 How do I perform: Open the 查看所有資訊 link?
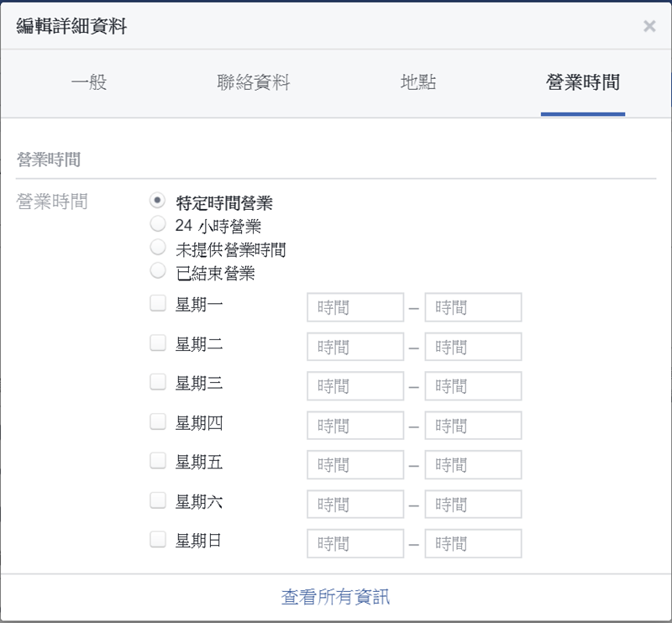(x=335, y=597)
